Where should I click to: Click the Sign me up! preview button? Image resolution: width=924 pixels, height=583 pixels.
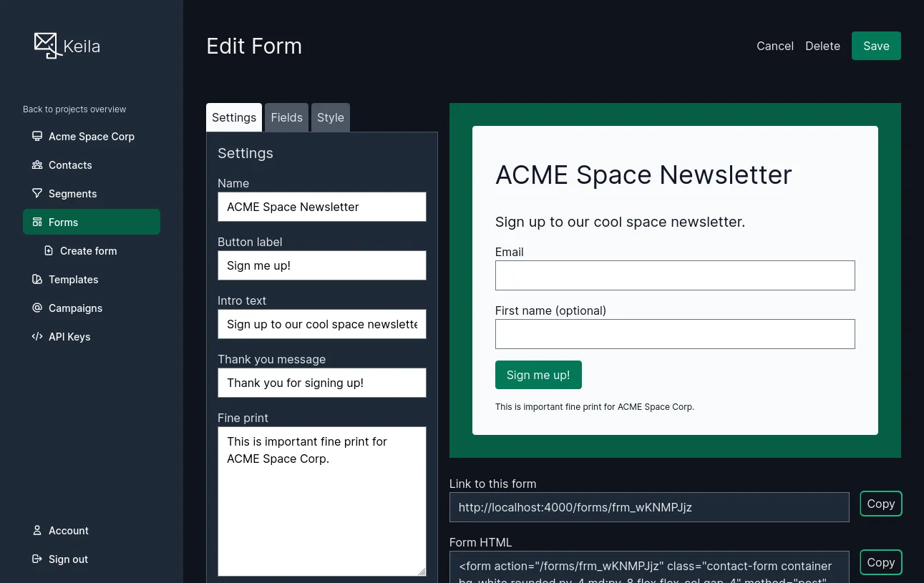(x=538, y=375)
